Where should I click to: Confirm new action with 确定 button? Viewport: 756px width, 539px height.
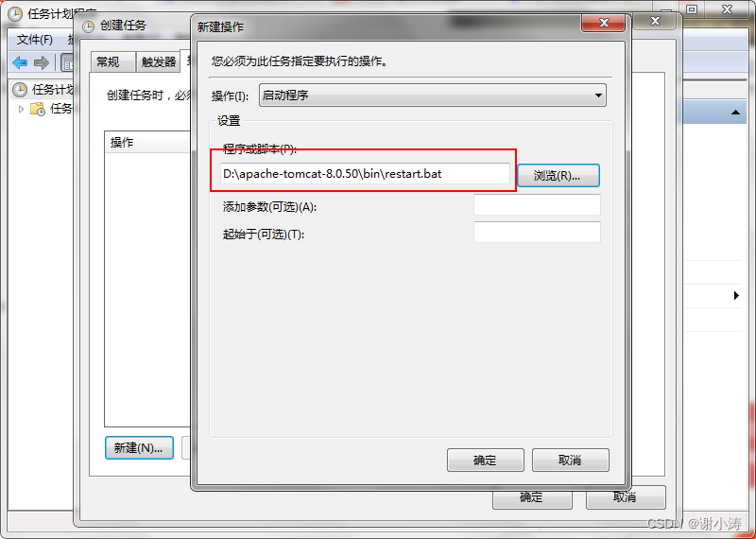click(485, 461)
